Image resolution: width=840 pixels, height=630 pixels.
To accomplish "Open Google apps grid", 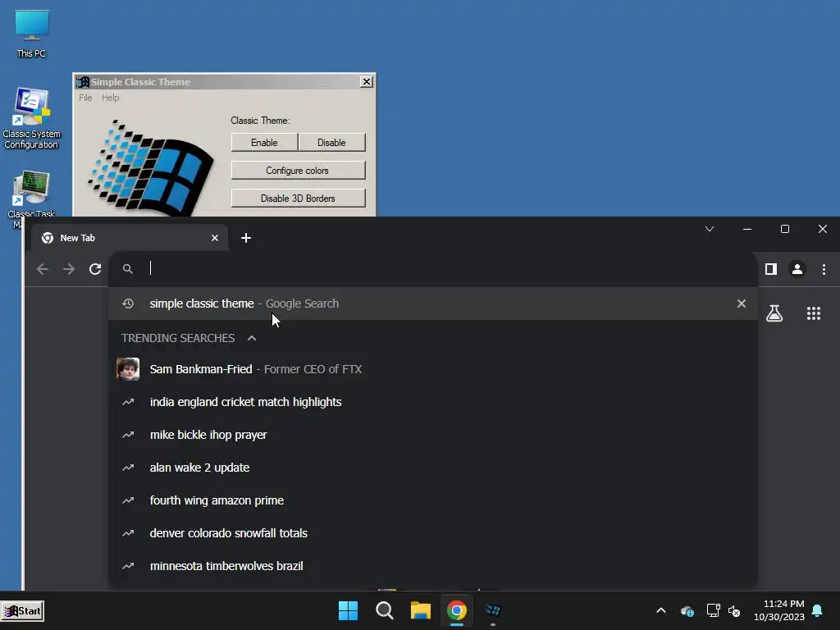I will point(814,313).
